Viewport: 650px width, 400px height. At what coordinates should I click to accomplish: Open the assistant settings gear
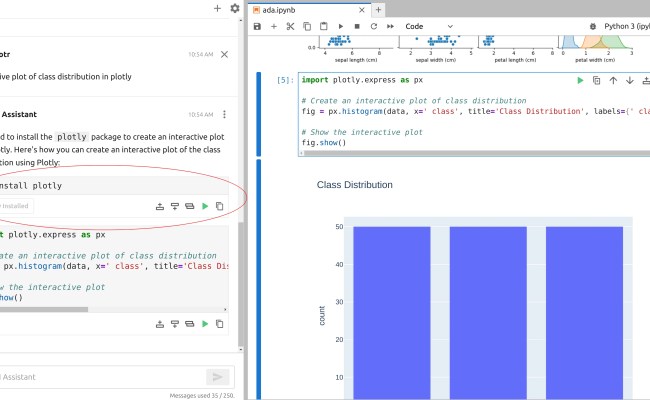(235, 8)
